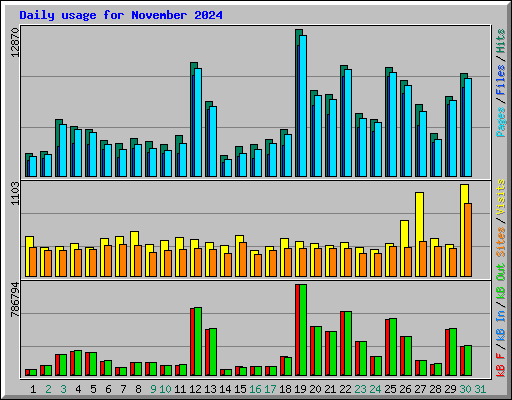Screen dimensions: 512x400
Task: Select day 7 on the x-axis
Action: [123, 389]
